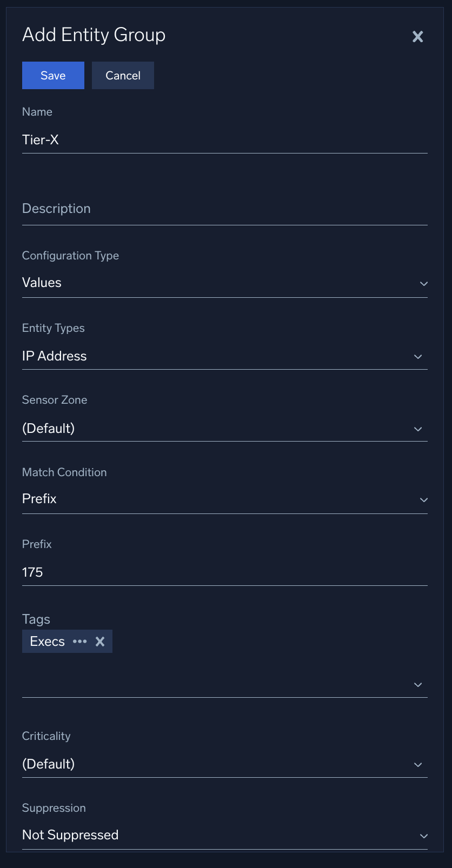Click the chevron icon beside IP Address

click(418, 357)
